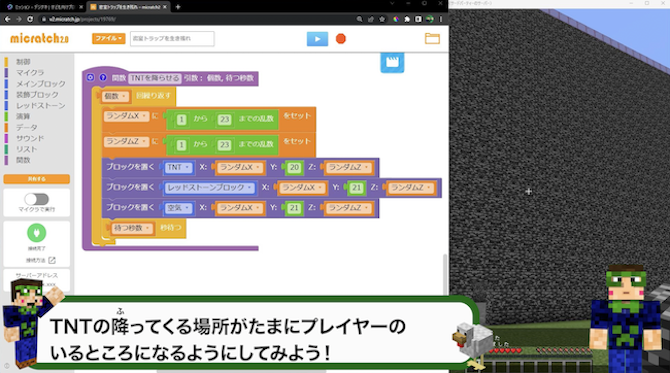Toggle the マイクラで実行 switch
The image size is (670, 373).
(37, 199)
